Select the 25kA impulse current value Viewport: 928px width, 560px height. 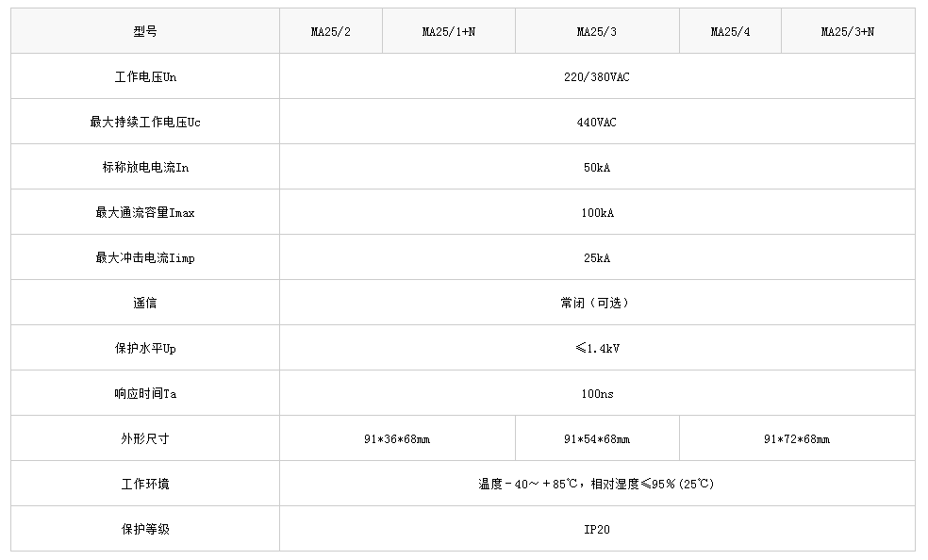[x=597, y=257]
